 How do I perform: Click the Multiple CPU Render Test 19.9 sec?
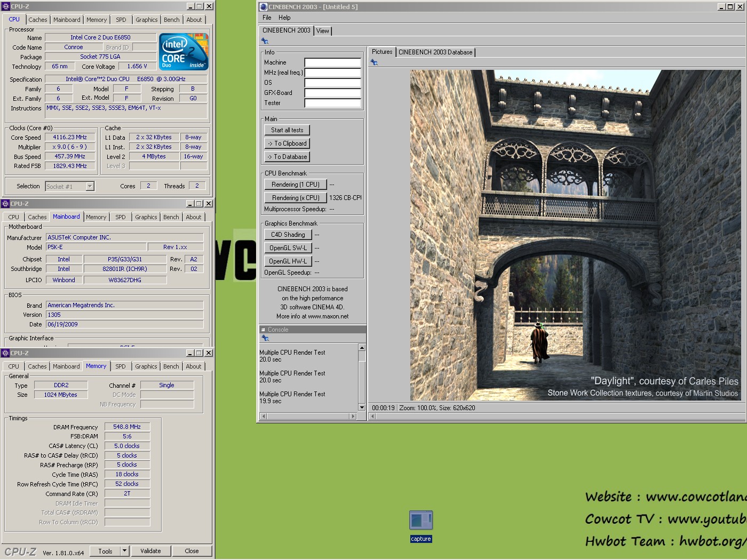click(292, 397)
